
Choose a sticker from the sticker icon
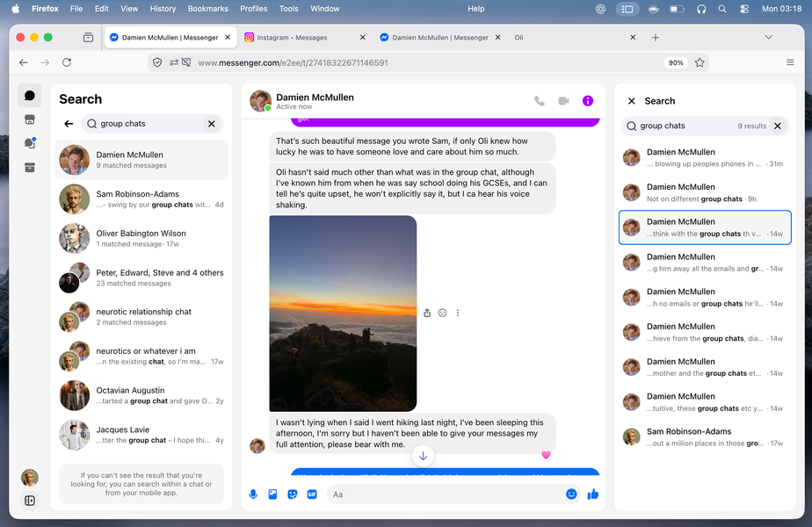click(292, 495)
